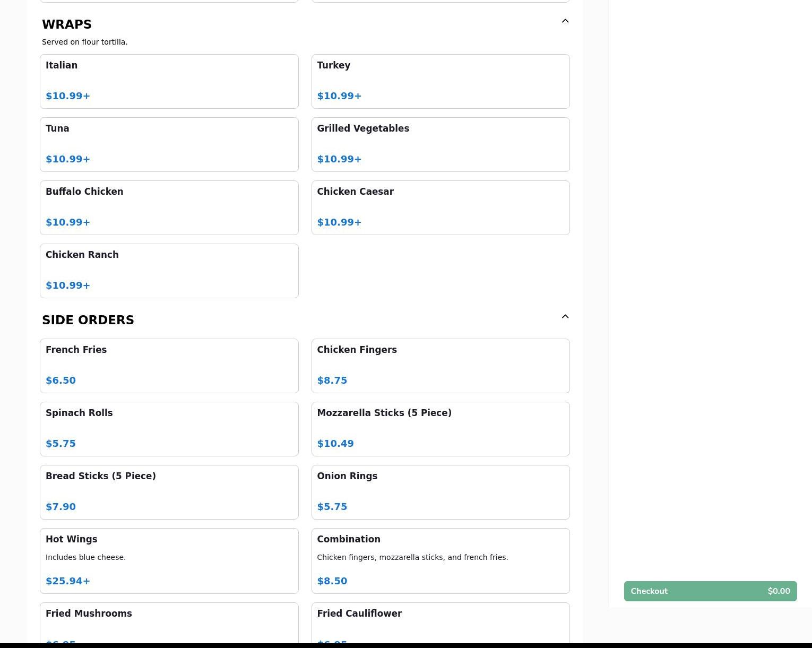
Task: Add the Buffalo Chicken wrap
Action: tap(169, 208)
